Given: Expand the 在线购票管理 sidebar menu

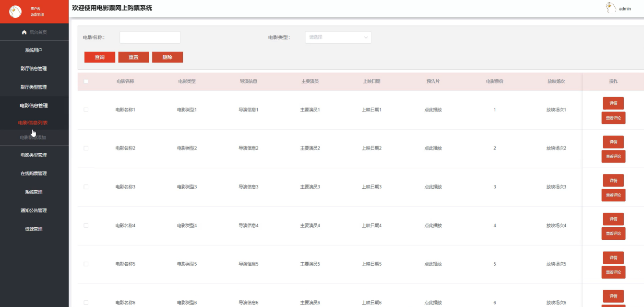Looking at the screenshot, I should point(35,173).
